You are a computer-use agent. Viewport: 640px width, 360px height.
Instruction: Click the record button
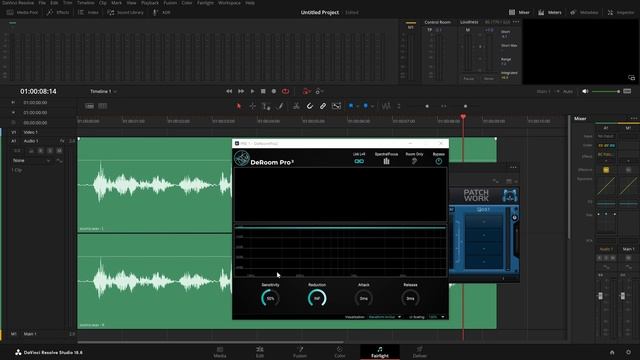tap(274, 91)
